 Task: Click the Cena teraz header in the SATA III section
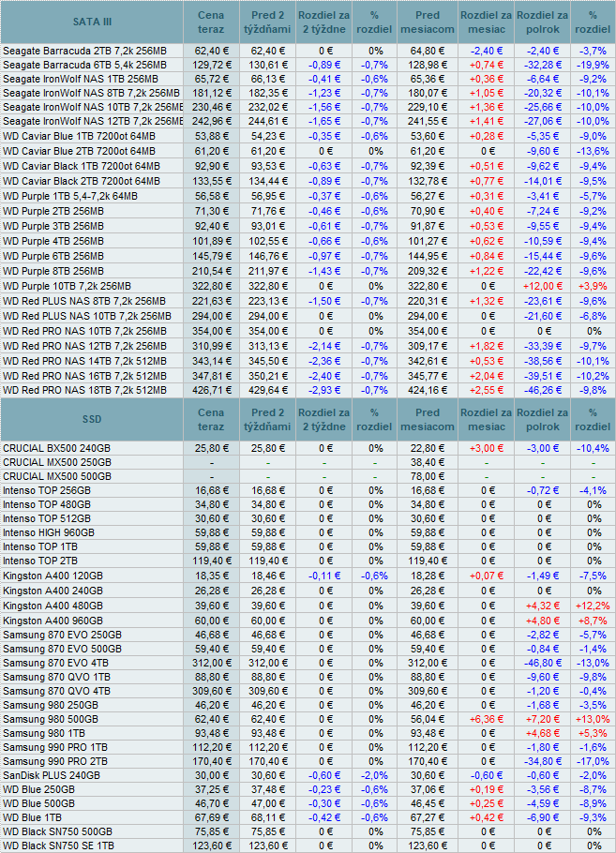click(x=211, y=22)
